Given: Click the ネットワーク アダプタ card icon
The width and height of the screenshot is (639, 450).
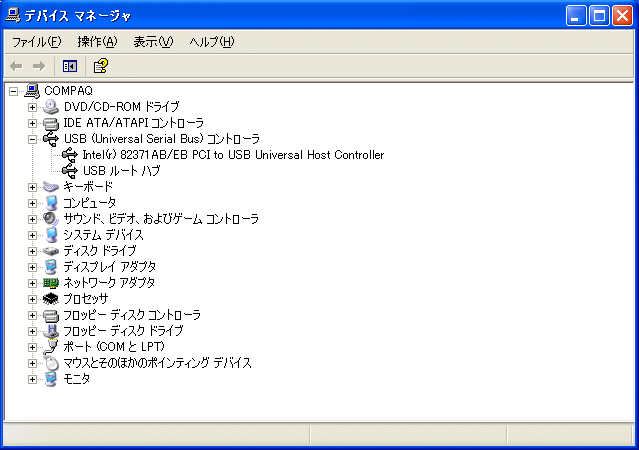Looking at the screenshot, I should [51, 283].
